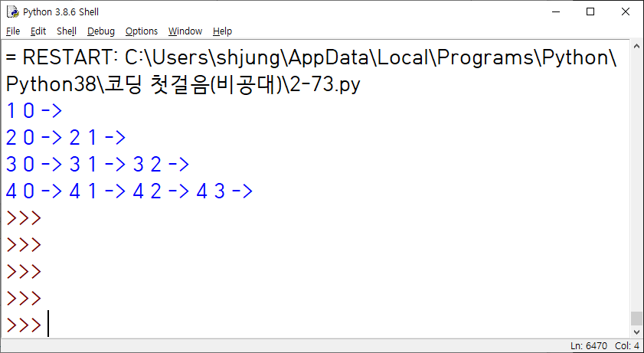The width and height of the screenshot is (644, 353).
Task: Open the Window menu
Action: (185, 31)
